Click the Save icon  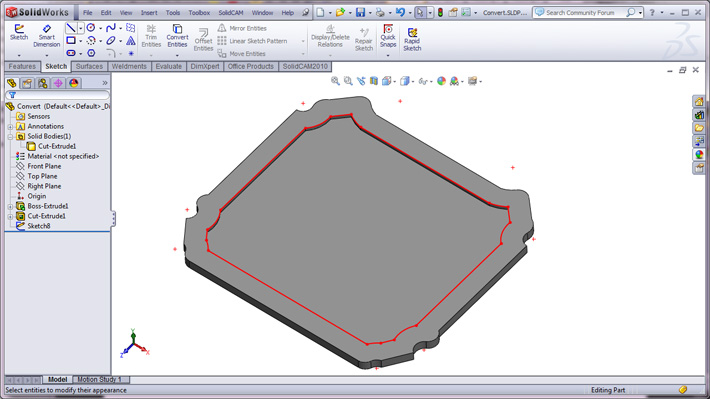(x=360, y=13)
